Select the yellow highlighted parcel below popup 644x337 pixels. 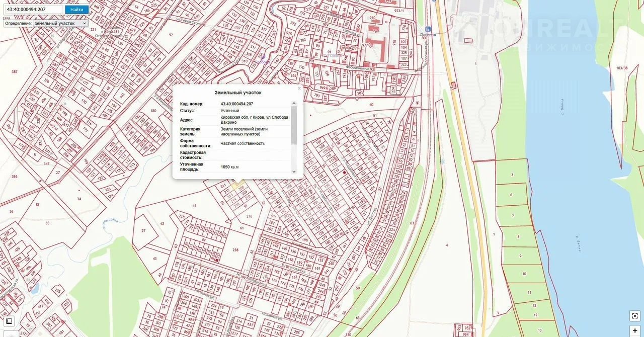tap(236, 185)
